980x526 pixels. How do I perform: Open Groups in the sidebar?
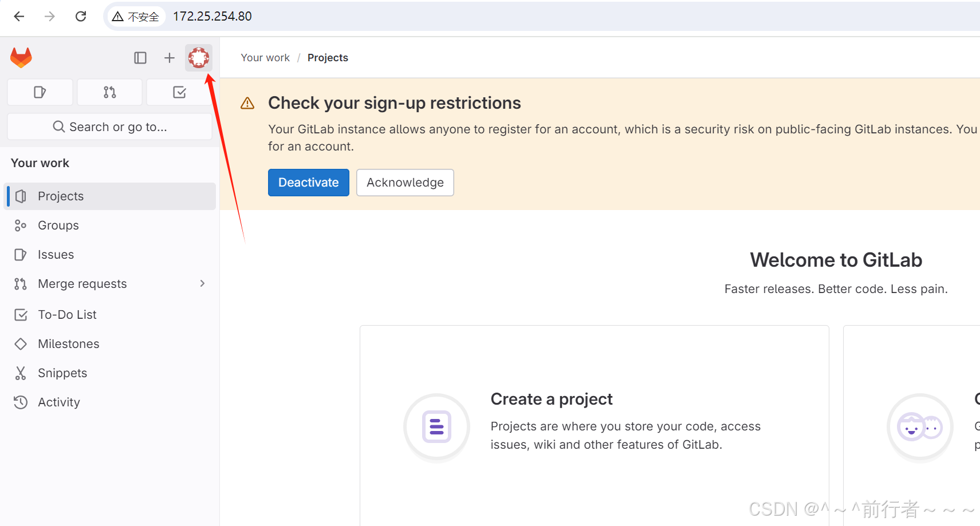coord(111,226)
